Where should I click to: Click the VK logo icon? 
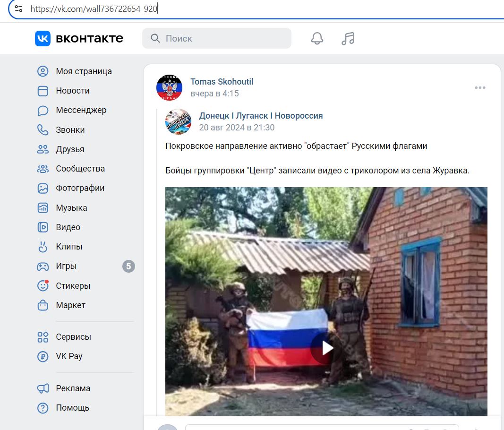click(43, 39)
